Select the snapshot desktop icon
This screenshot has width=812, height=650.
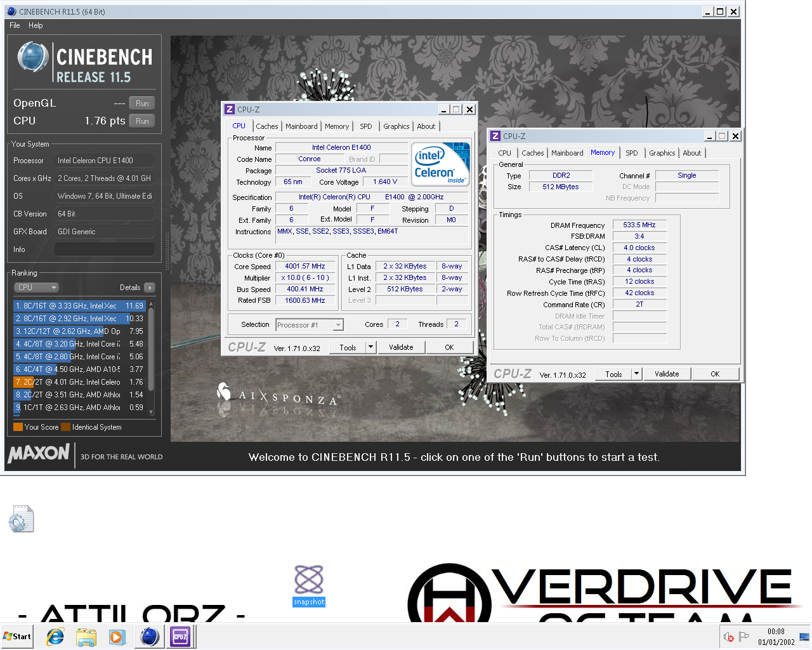[x=309, y=586]
